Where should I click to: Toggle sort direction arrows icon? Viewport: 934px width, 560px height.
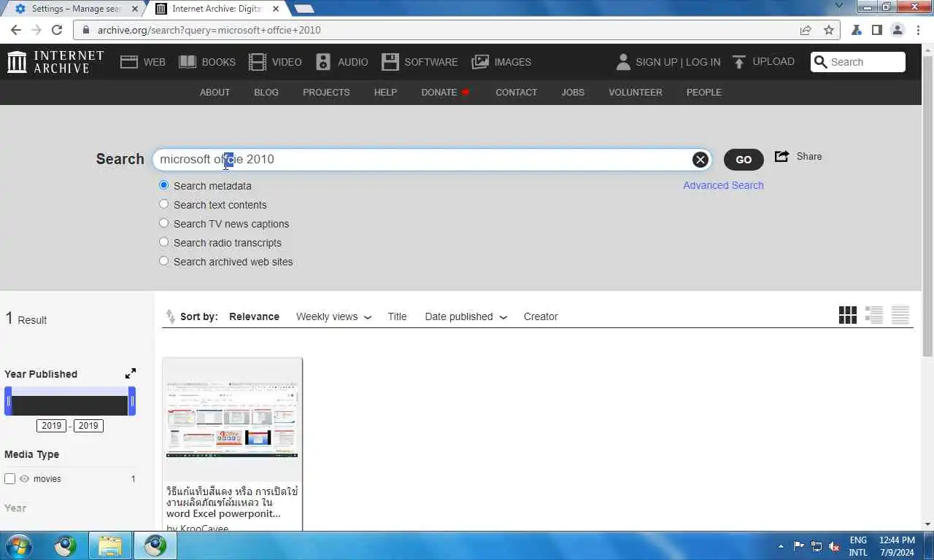coord(170,316)
